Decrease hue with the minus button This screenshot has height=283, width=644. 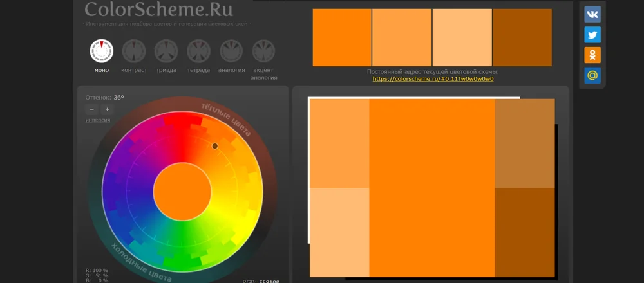pyautogui.click(x=92, y=109)
